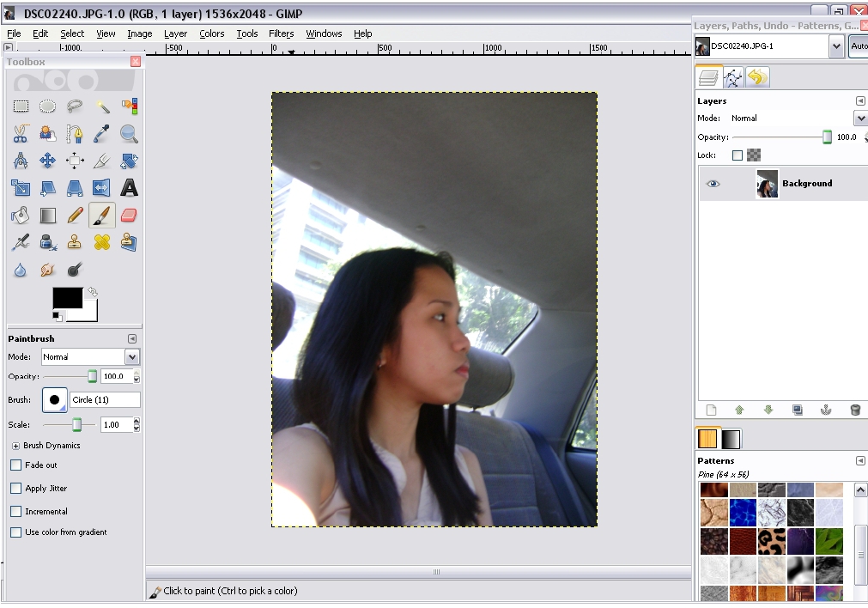Select the Zoom magnifier tool
This screenshot has height=608, width=868.
point(129,134)
